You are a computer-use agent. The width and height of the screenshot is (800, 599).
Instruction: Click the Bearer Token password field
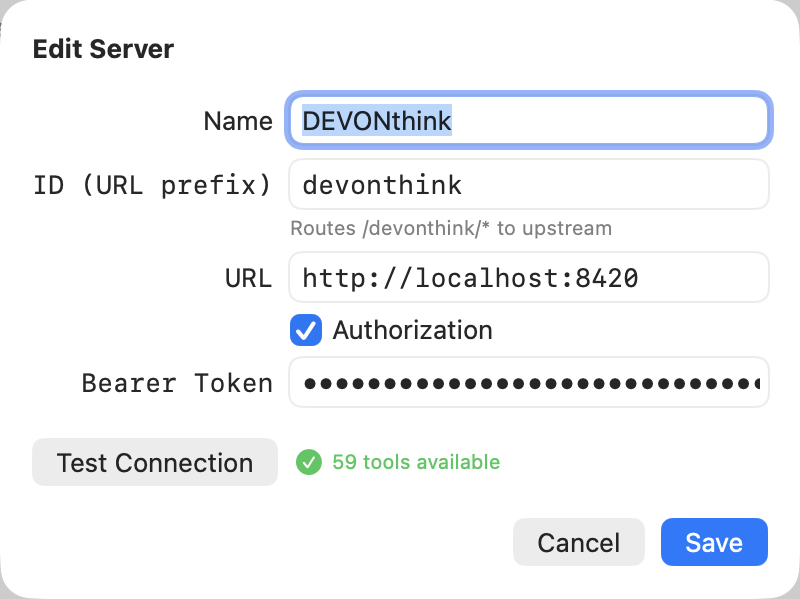pyautogui.click(x=529, y=383)
